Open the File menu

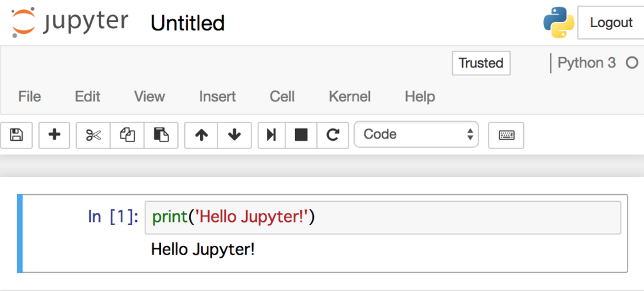[30, 96]
